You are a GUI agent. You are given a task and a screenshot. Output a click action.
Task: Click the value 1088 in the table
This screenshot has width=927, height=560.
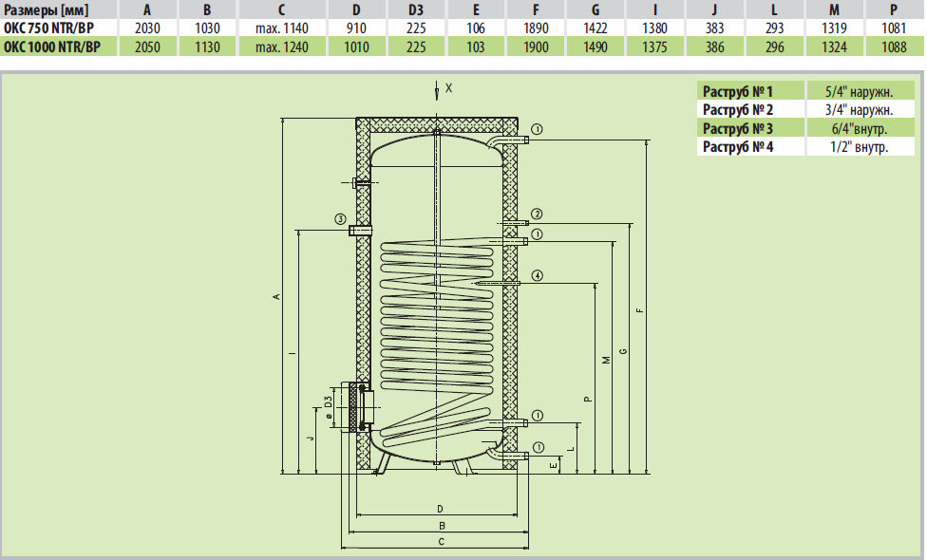coord(893,47)
